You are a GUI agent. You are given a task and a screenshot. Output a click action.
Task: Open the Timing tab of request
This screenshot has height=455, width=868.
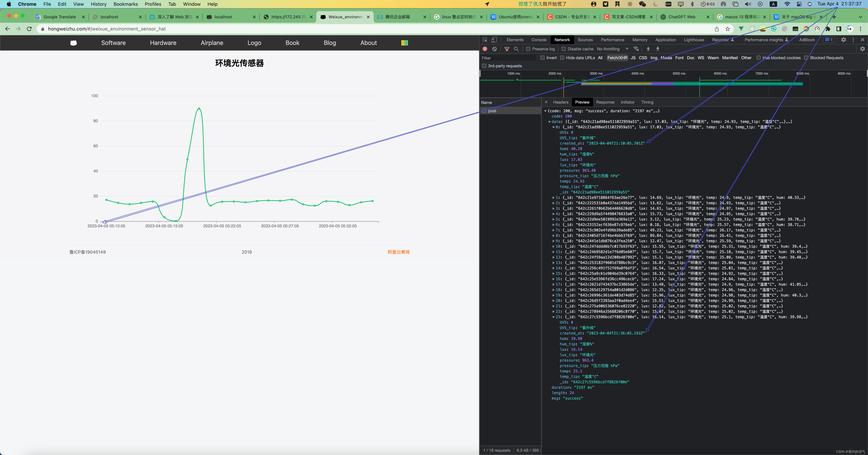pyautogui.click(x=647, y=102)
